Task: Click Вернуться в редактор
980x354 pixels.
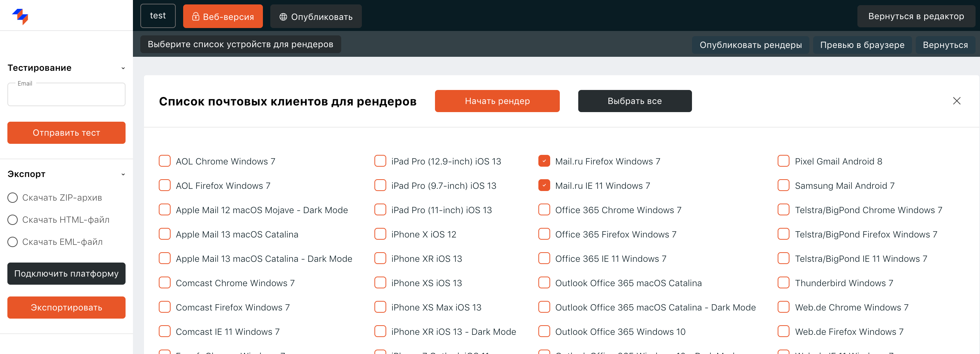Action: pyautogui.click(x=916, y=16)
